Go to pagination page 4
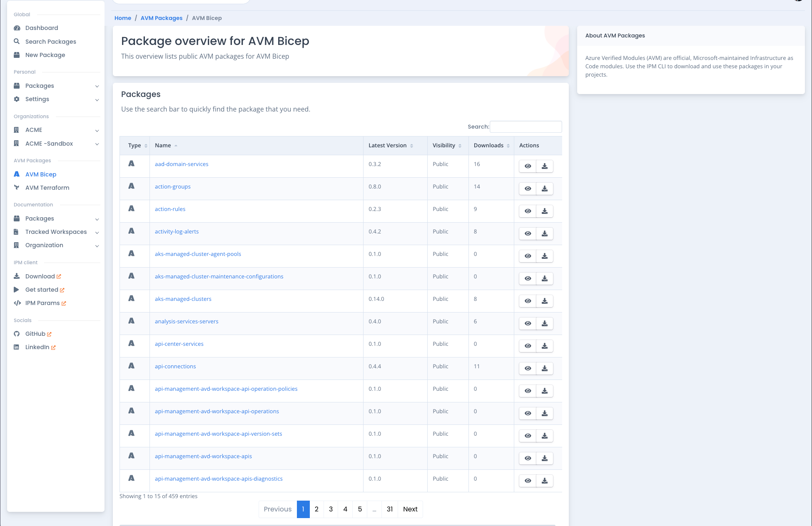This screenshot has width=812, height=526. 345,509
